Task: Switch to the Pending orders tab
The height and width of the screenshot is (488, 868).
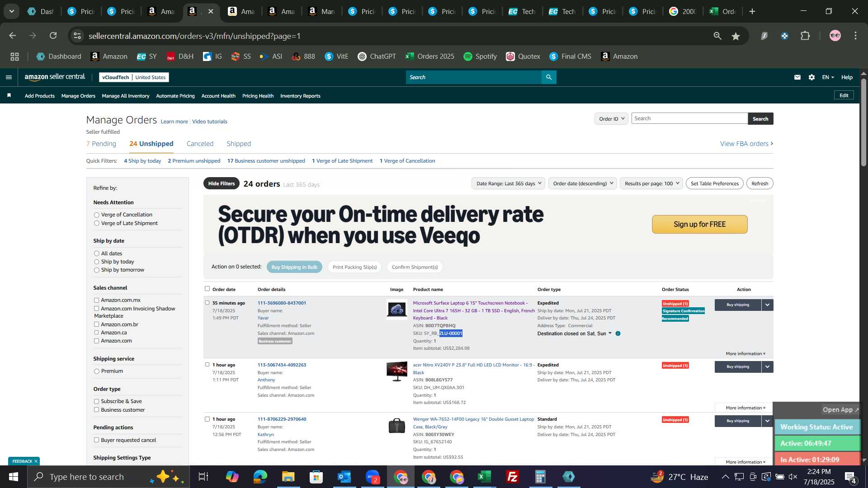Action: [x=101, y=144]
